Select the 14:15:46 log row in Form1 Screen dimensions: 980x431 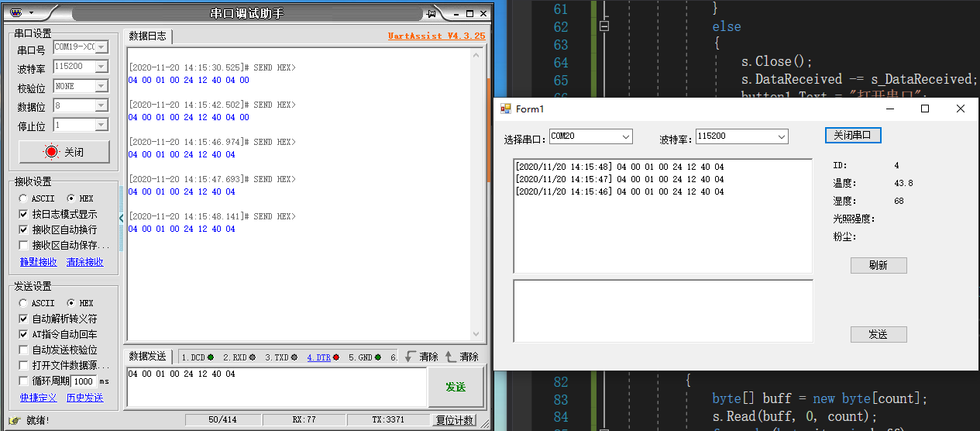pyautogui.click(x=620, y=191)
